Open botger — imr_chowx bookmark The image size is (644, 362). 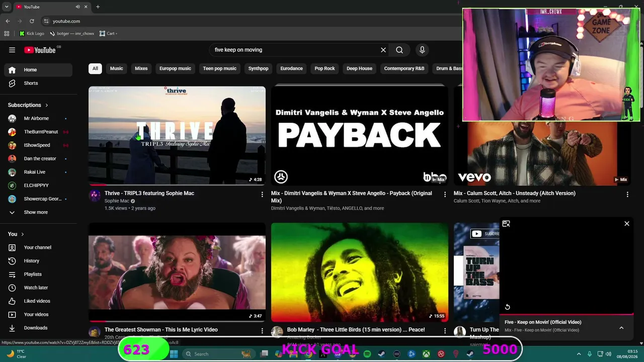(x=72, y=34)
